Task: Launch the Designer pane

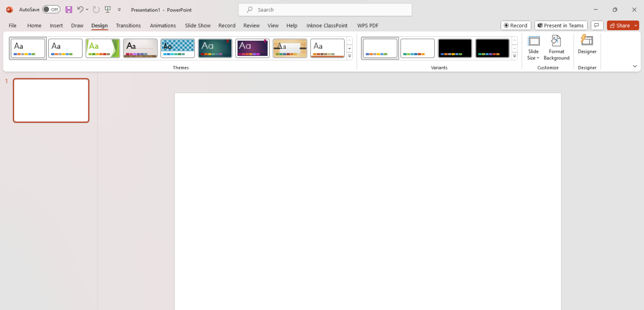Action: coord(587,48)
